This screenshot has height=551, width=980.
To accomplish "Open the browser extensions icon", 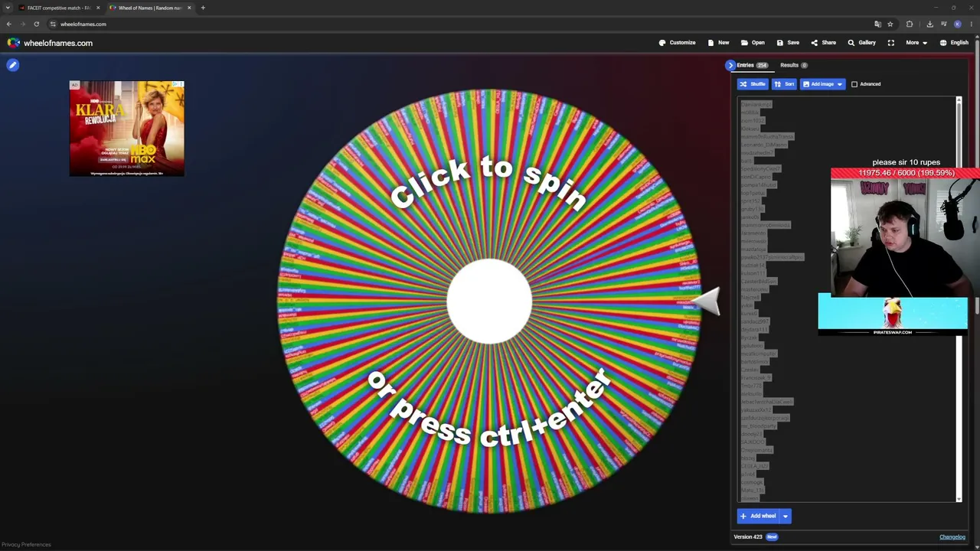I will (x=910, y=24).
